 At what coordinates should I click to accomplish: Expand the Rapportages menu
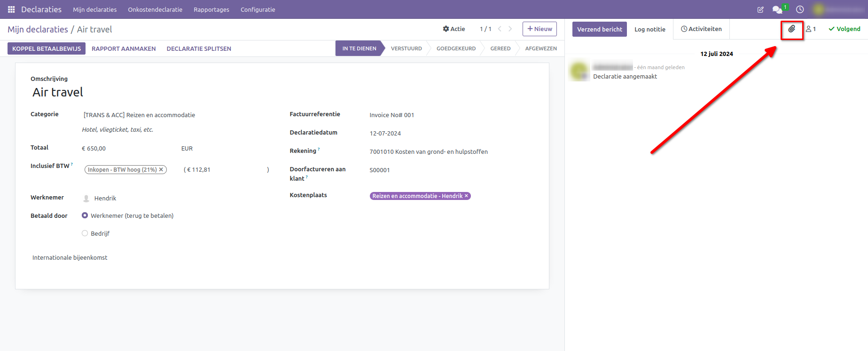coord(211,9)
